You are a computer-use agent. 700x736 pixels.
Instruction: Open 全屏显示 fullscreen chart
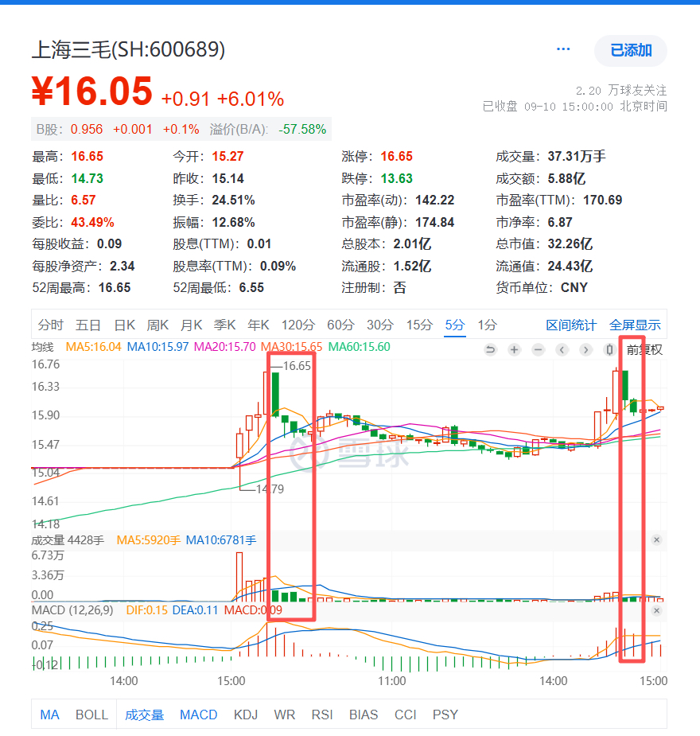635,325
